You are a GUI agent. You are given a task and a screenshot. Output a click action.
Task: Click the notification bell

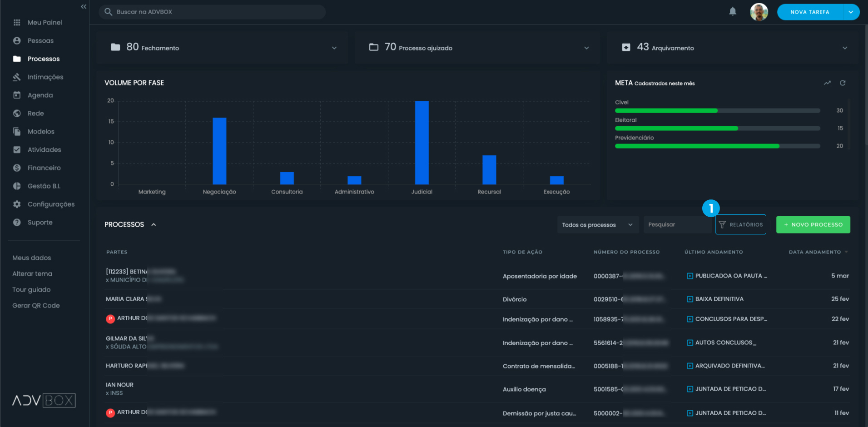tap(733, 11)
